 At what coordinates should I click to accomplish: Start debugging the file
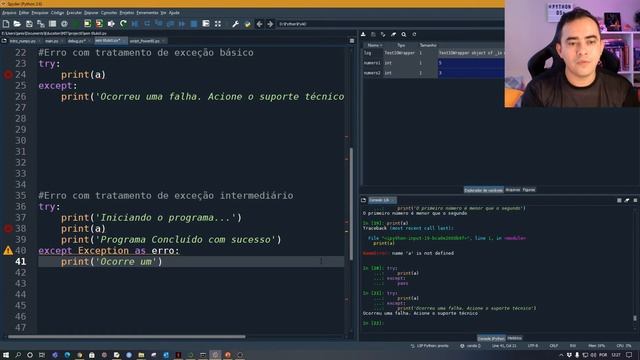click(135, 24)
